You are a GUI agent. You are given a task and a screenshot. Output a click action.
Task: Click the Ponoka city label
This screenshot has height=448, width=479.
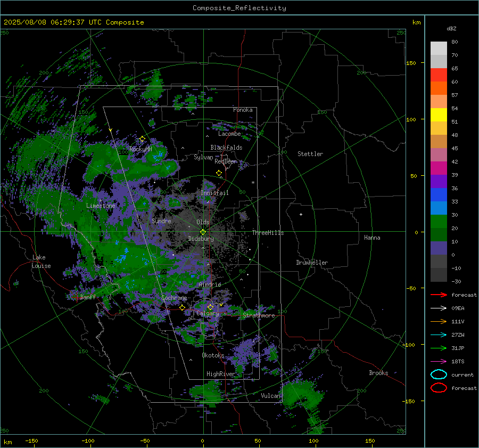(243, 110)
